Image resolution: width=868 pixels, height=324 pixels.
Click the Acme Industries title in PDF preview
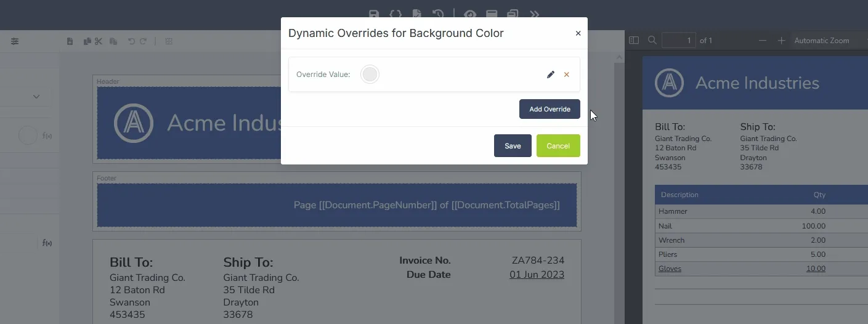click(757, 83)
